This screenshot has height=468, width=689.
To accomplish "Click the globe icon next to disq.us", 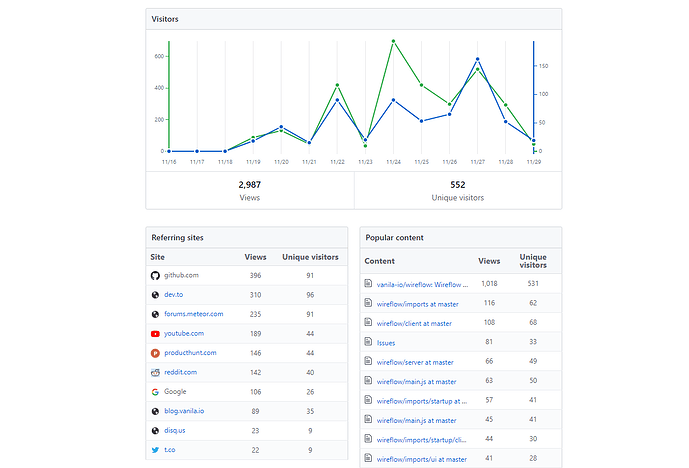I will (x=155, y=431).
